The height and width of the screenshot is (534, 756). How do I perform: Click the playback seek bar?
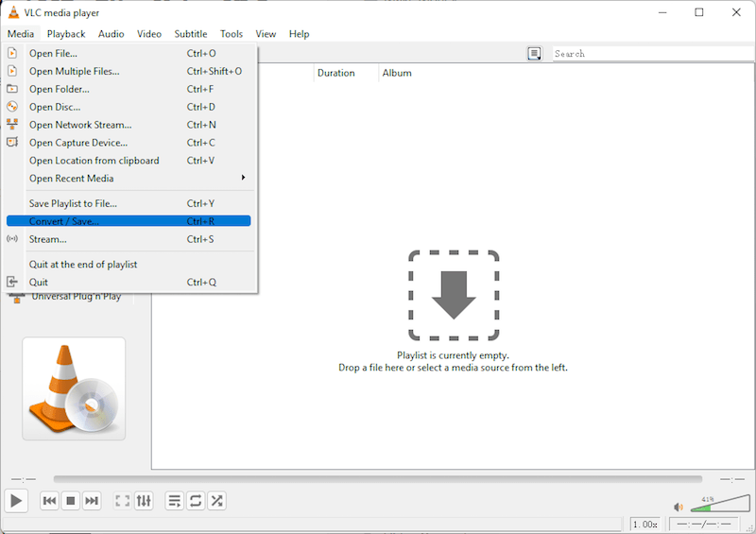[x=377, y=479]
